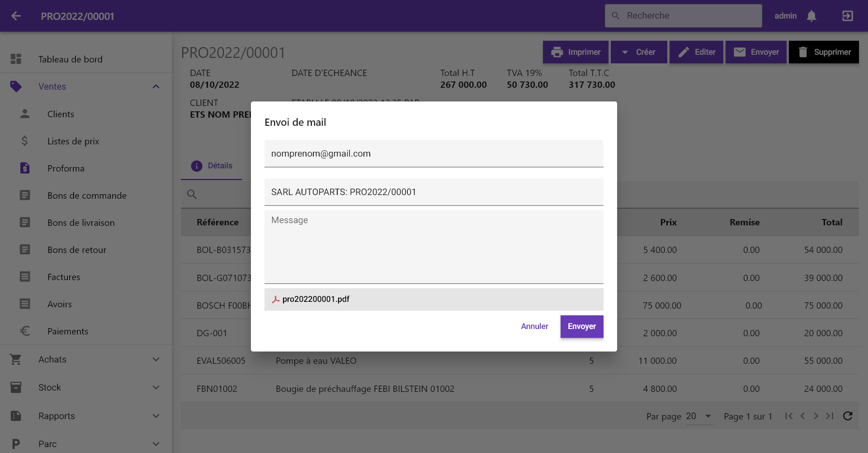The height and width of the screenshot is (453, 868).
Task: Click Tableau de bord menu label
Action: pyautogui.click(x=71, y=59)
